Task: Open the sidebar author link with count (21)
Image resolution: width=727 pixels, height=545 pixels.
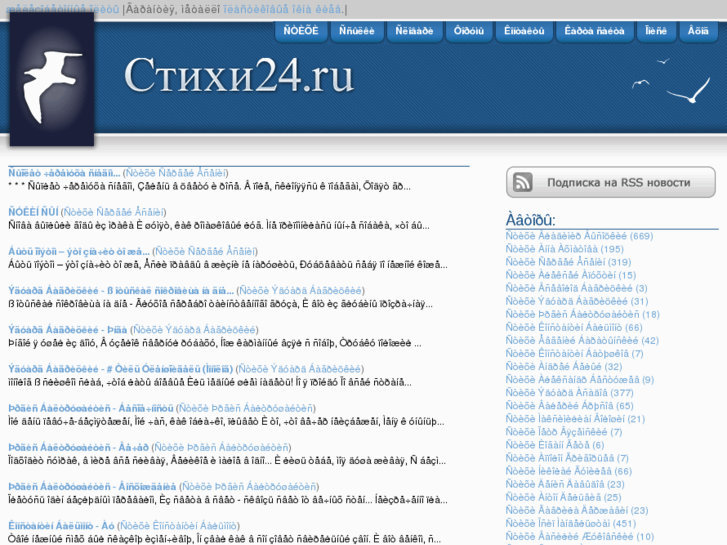Action: [575, 419]
